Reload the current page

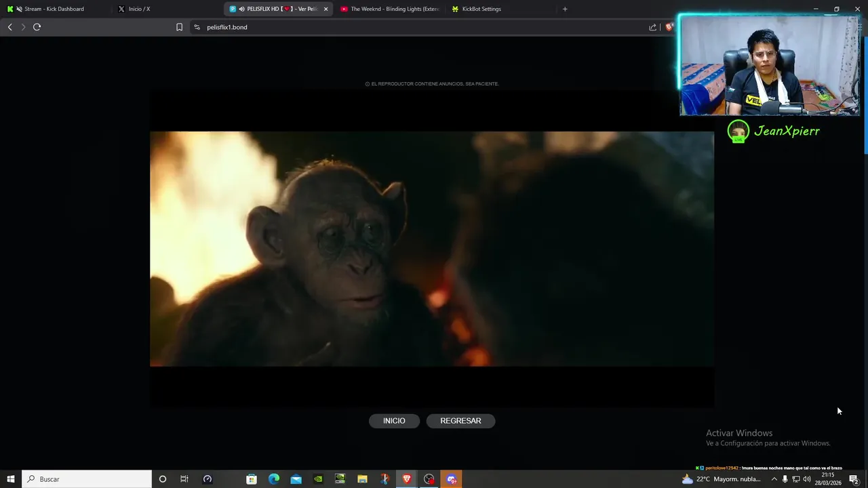point(37,27)
